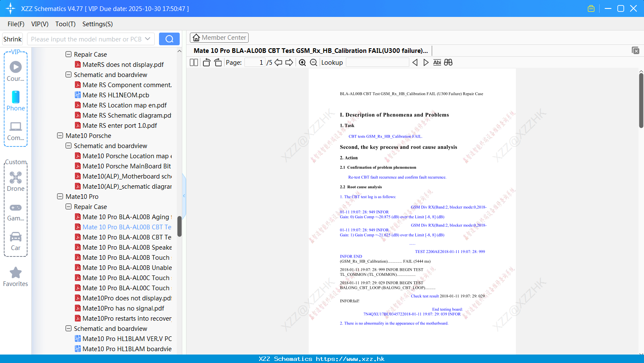The height and width of the screenshot is (363, 644).
Task: Open Favorites from the sidebar
Action: [x=16, y=277]
